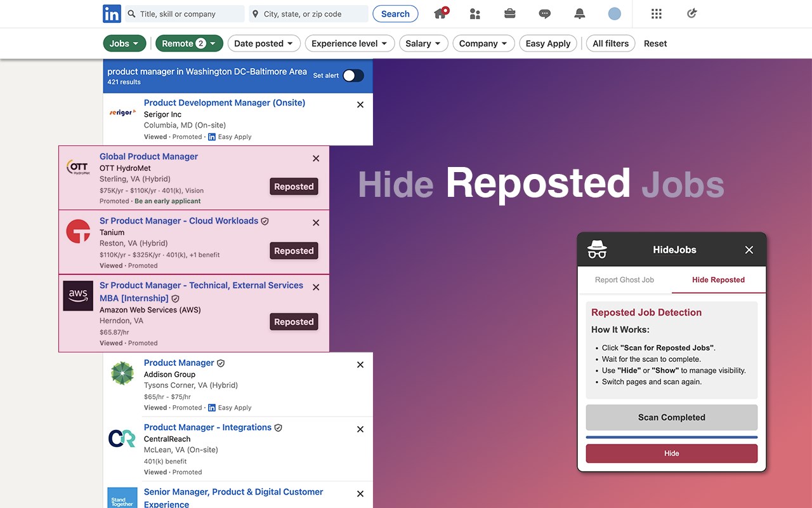
Task: Dismiss Sr Product Manager - Cloud Workloads job
Action: [316, 223]
